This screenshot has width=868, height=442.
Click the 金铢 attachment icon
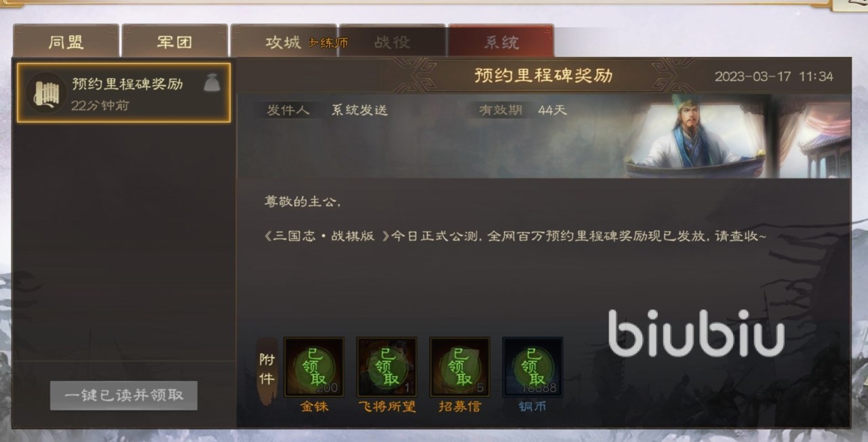[x=314, y=367]
